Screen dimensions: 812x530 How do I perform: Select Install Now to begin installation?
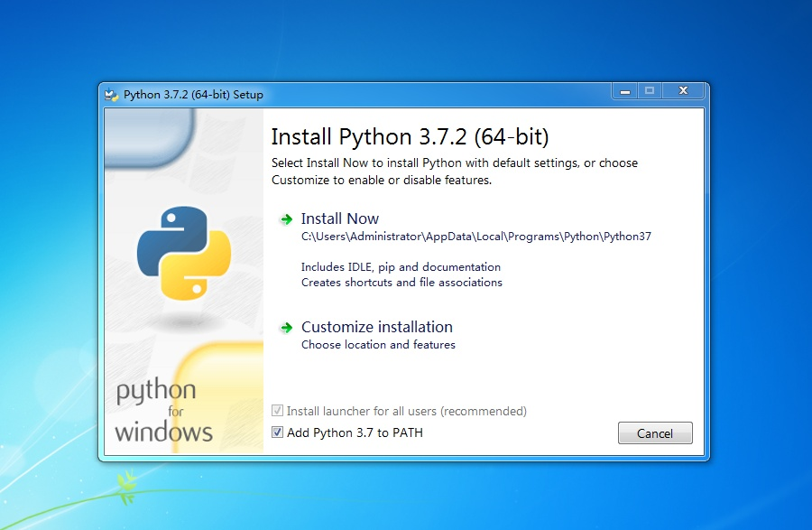pos(340,219)
